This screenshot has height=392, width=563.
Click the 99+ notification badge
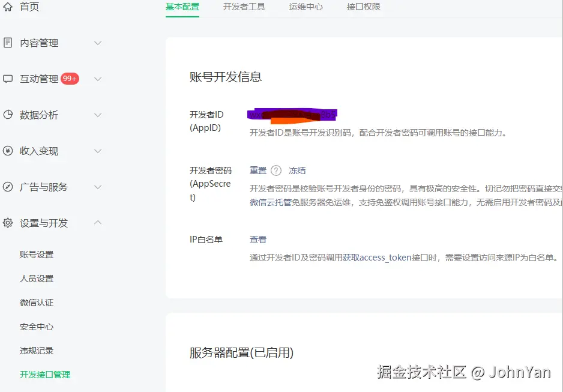(x=70, y=78)
